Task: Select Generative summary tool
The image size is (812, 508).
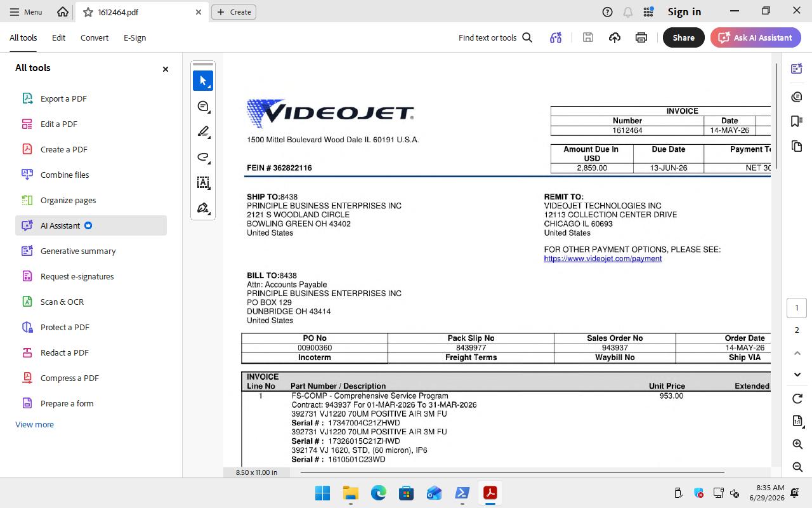Action: click(x=91, y=251)
